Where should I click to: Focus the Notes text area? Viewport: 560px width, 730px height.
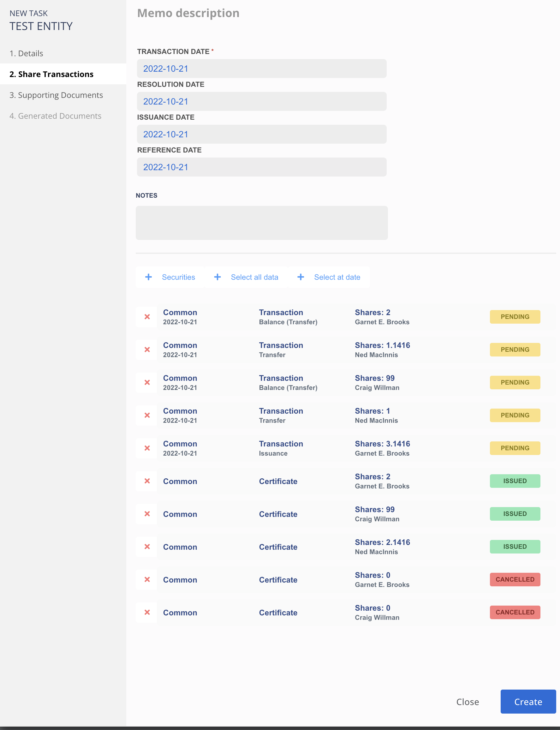click(x=262, y=223)
